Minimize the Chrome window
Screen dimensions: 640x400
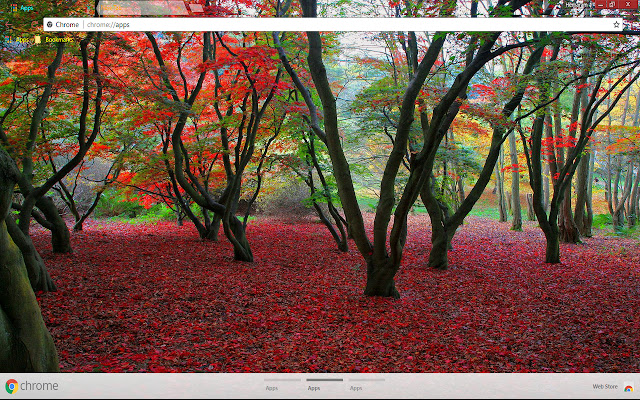[600, 4]
